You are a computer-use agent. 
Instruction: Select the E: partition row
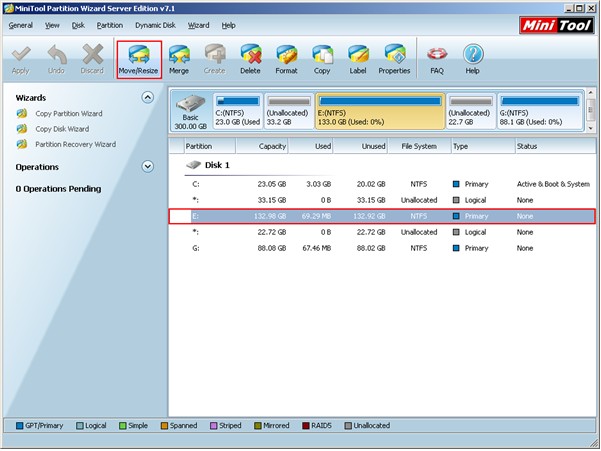coord(382,216)
